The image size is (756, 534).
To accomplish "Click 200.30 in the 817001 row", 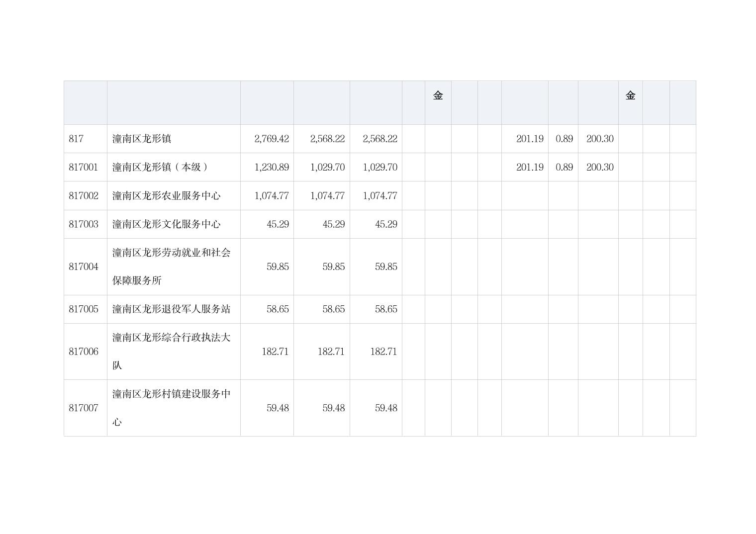I will tap(599, 167).
